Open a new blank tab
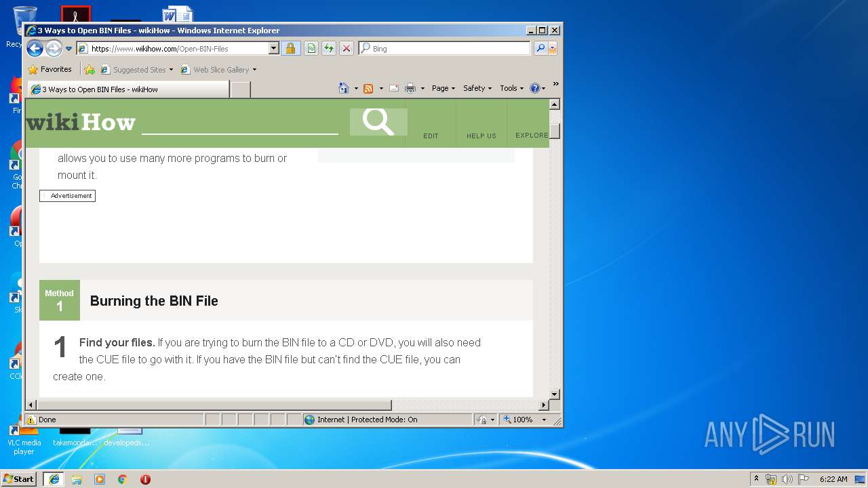The width and height of the screenshot is (868, 488). point(241,89)
